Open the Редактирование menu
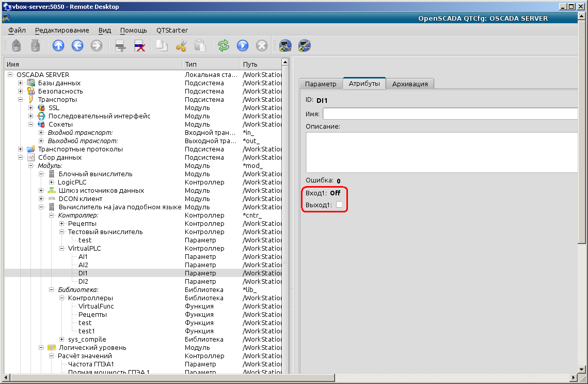This screenshot has width=588, height=384. pos(62,30)
